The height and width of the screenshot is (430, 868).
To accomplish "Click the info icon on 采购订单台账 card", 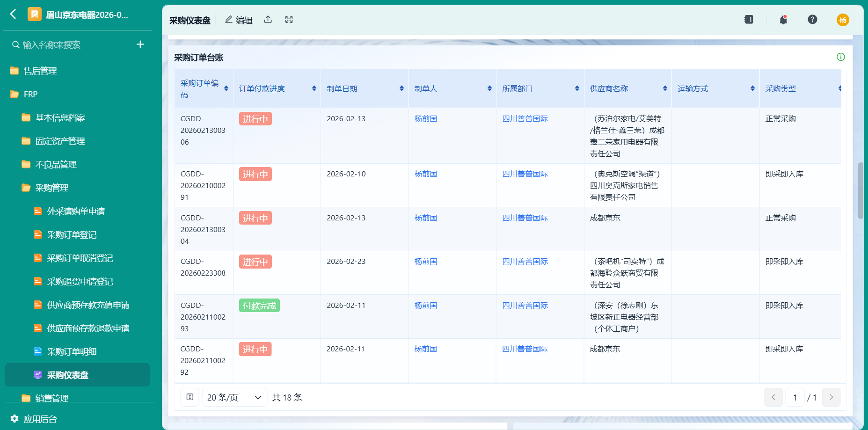I will 840,57.
